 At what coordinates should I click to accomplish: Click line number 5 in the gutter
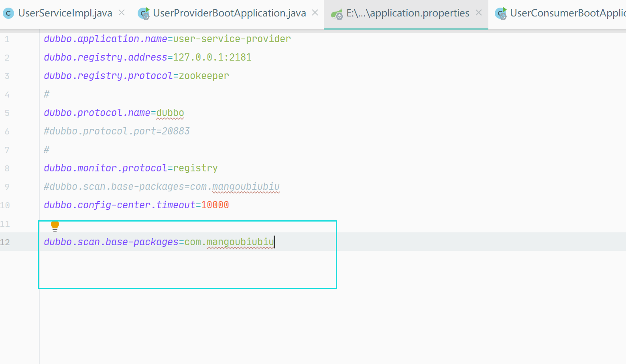click(7, 113)
